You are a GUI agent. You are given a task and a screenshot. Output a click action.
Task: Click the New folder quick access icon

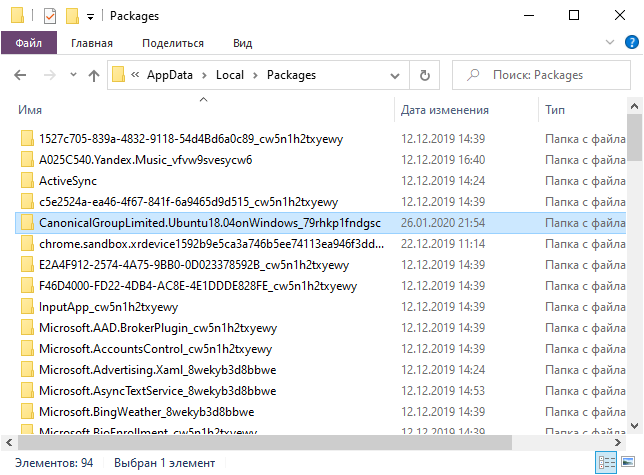[x=72, y=16]
